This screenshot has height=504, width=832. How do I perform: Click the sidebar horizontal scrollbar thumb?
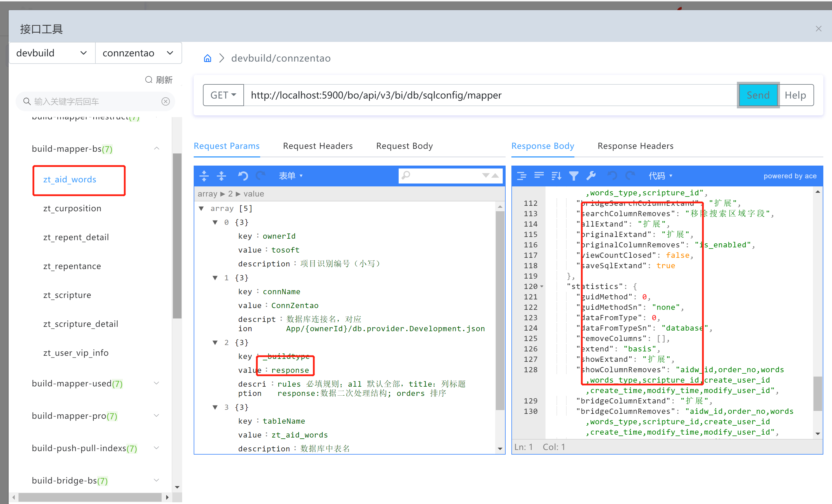point(90,497)
